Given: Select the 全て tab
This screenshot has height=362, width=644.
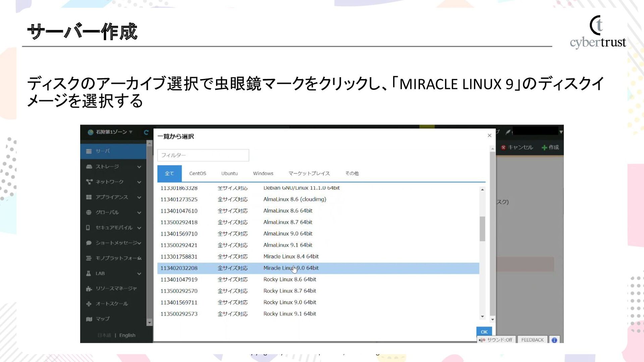Looking at the screenshot, I should click(169, 173).
